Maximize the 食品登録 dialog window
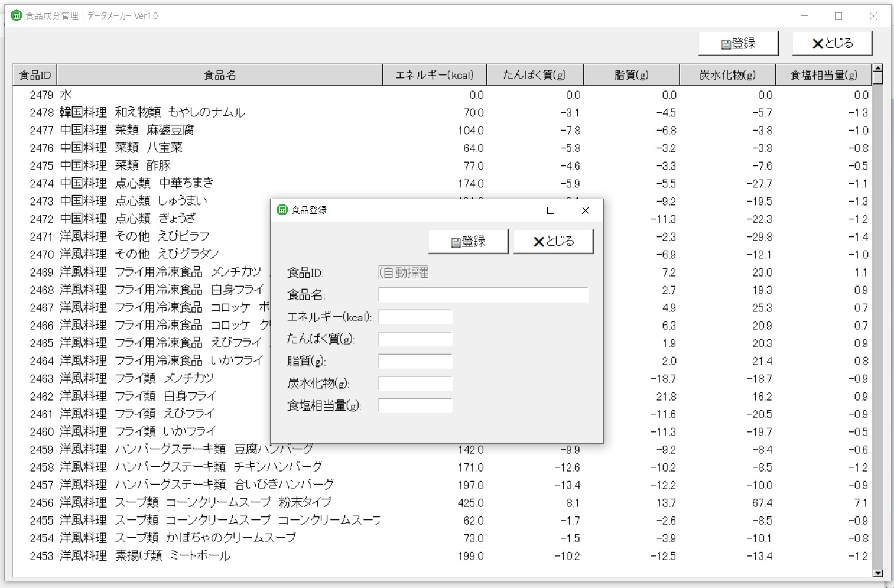This screenshot has height=588, width=894. (551, 210)
